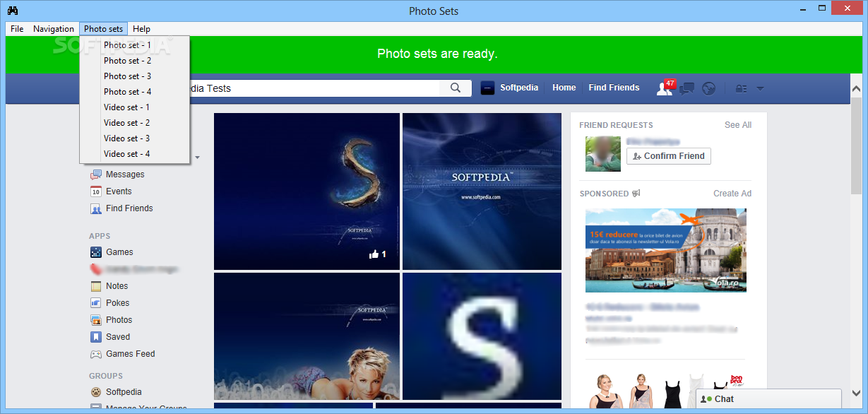868x414 pixels.
Task: Open Saved in the sidebar
Action: coord(118,337)
